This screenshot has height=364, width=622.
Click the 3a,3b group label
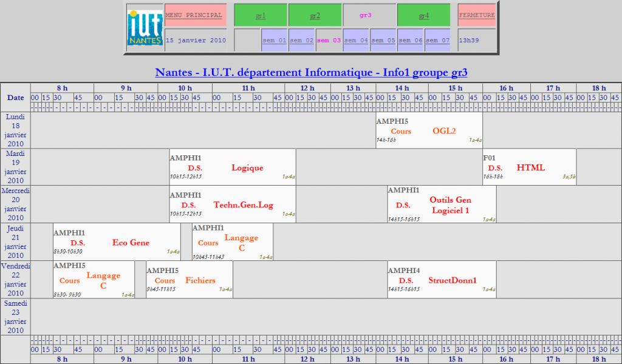(569, 177)
